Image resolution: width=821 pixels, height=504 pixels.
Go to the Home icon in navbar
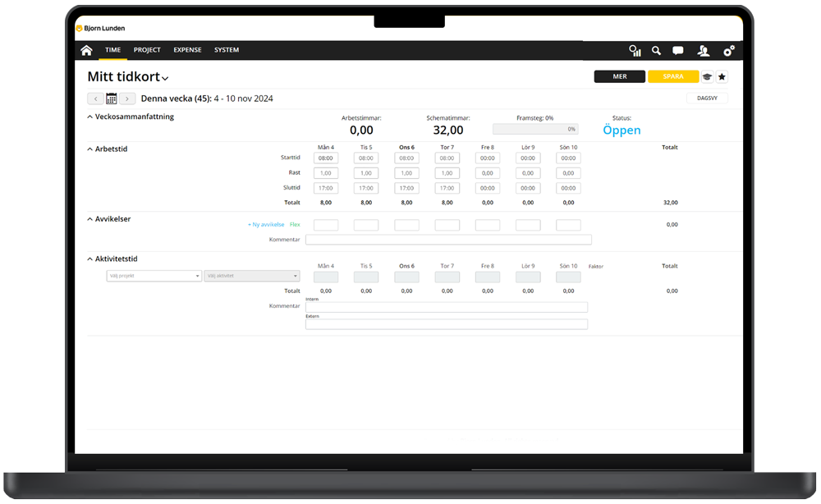[86, 50]
